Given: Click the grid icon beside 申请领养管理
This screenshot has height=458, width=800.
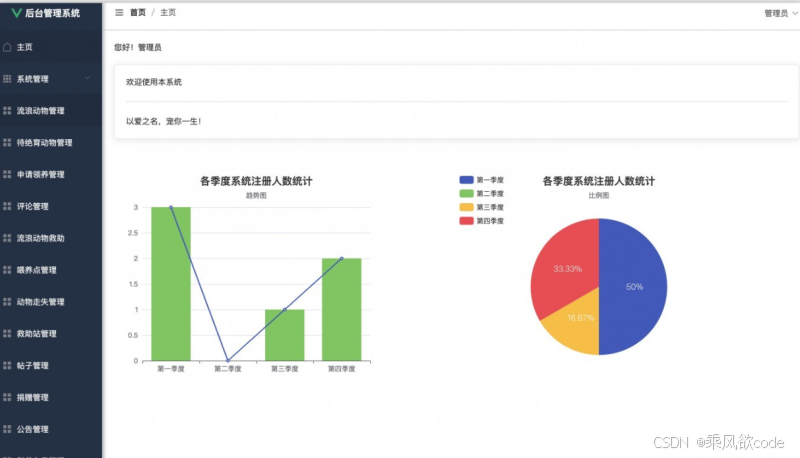Looking at the screenshot, I should 7,174.
